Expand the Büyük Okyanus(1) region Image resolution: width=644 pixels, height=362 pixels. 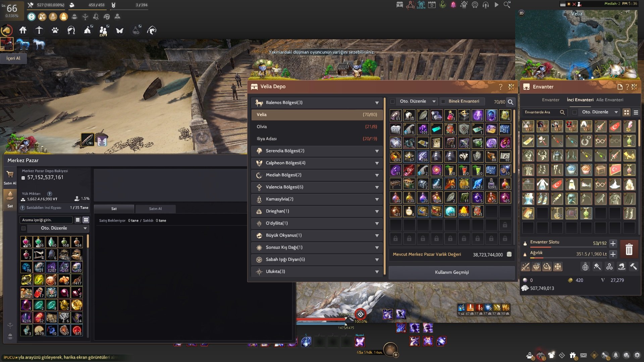click(x=317, y=236)
